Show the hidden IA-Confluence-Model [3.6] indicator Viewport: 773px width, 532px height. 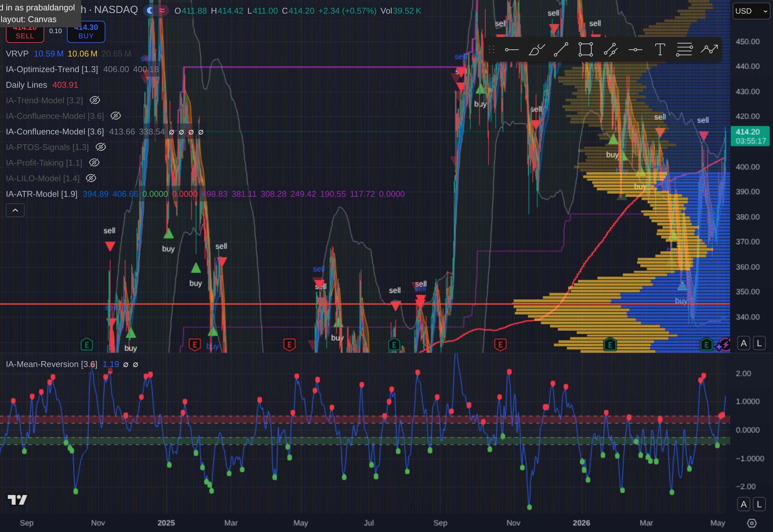[115, 116]
